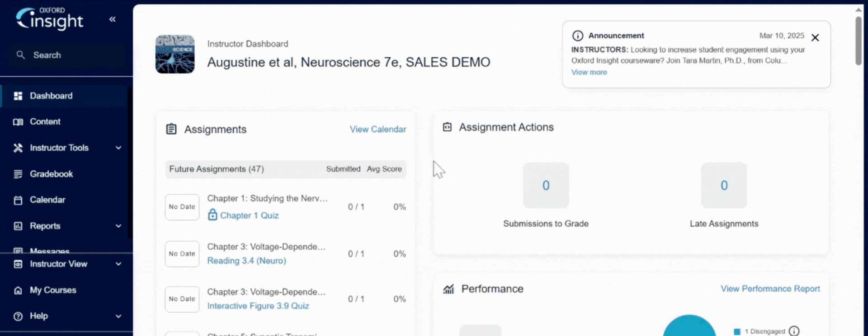Click No Date box for Interactive Figure 3.9

coord(182,299)
